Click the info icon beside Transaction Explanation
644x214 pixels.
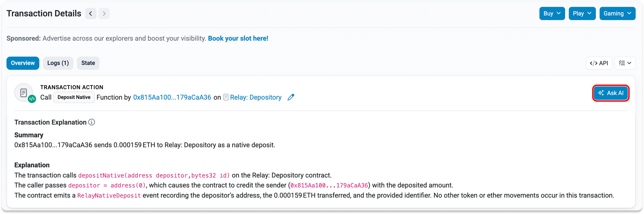point(92,122)
